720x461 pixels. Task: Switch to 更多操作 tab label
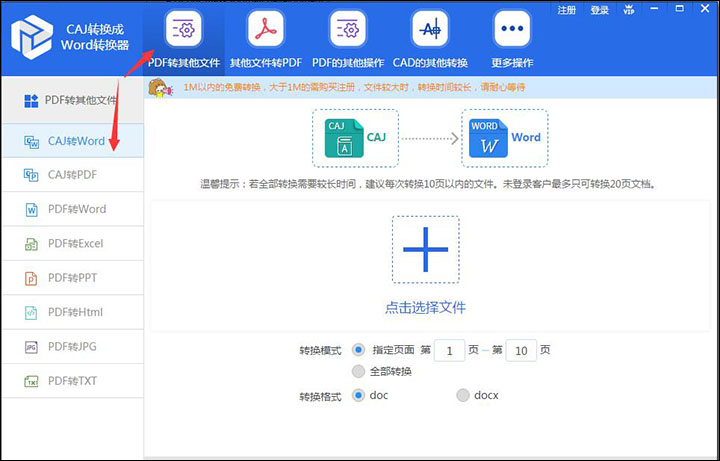[x=512, y=63]
